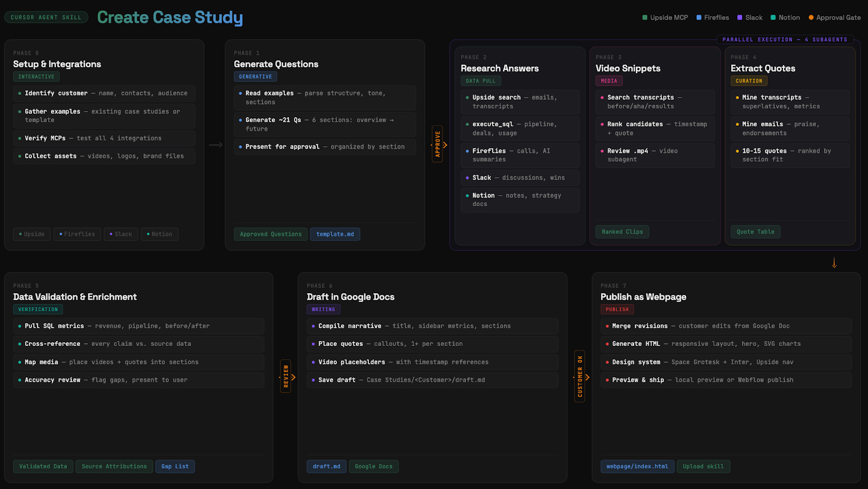The image size is (868, 489).
Task: Click the Slack legend dot
Action: coord(738,17)
